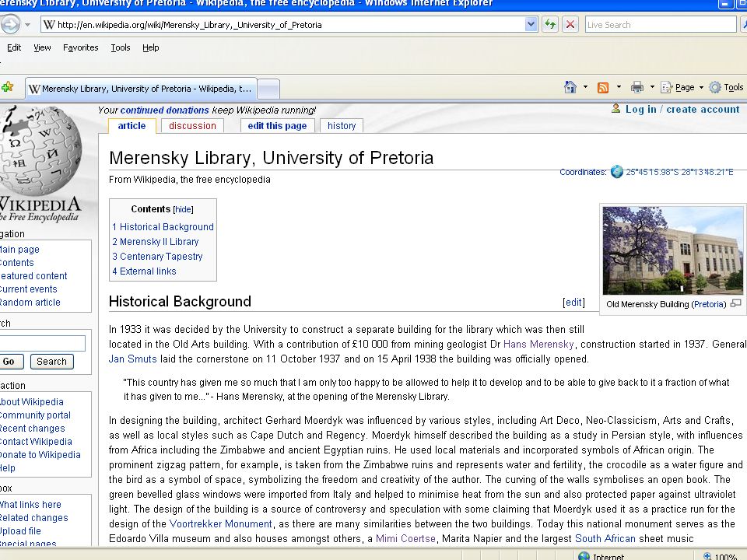This screenshot has height=560, width=747.
Task: Open Featured content in sidebar
Action: pos(33,275)
